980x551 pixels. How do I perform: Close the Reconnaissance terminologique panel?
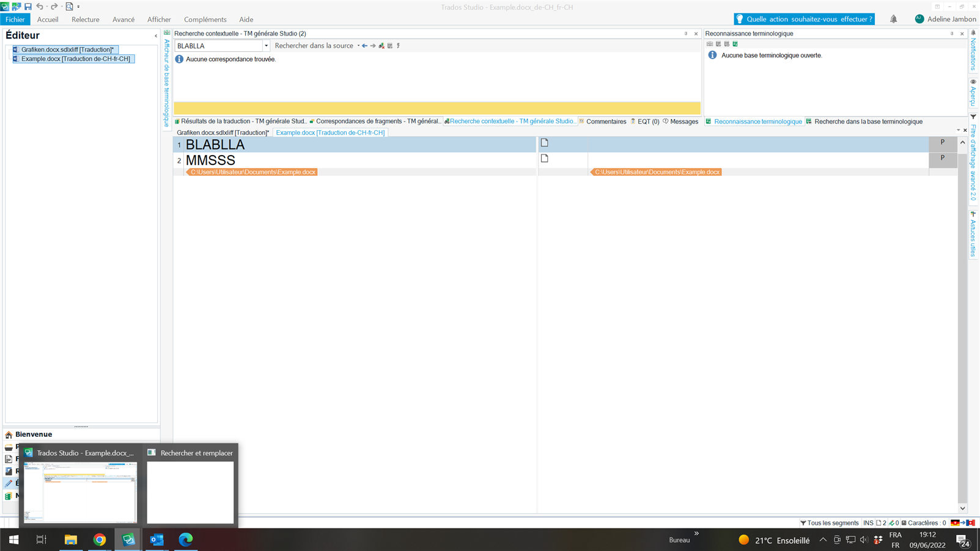click(x=962, y=34)
